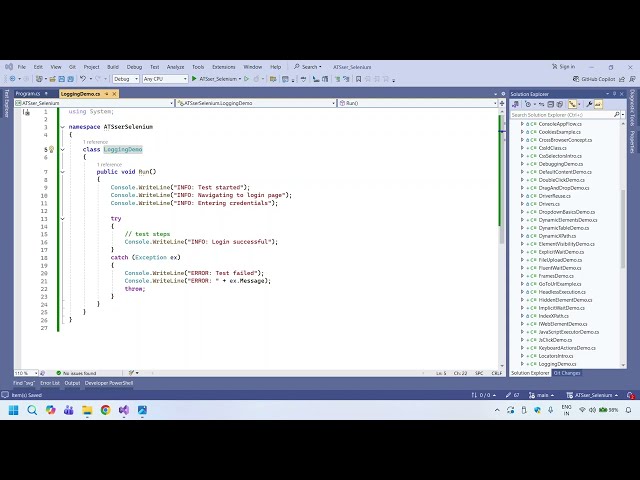
Task: Open the 110 % zoom level dropdown
Action: tap(26, 373)
